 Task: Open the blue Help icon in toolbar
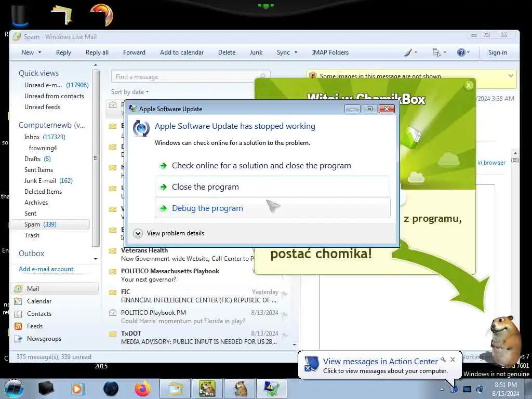click(x=461, y=52)
